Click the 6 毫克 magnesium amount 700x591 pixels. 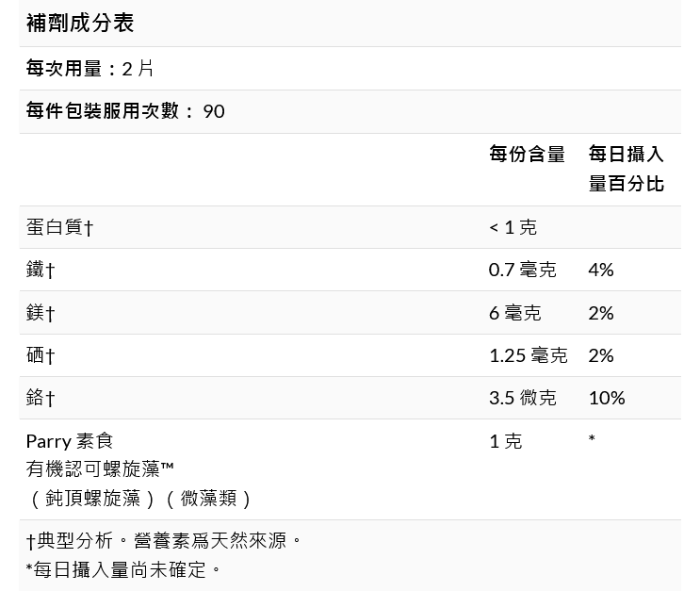(x=514, y=313)
